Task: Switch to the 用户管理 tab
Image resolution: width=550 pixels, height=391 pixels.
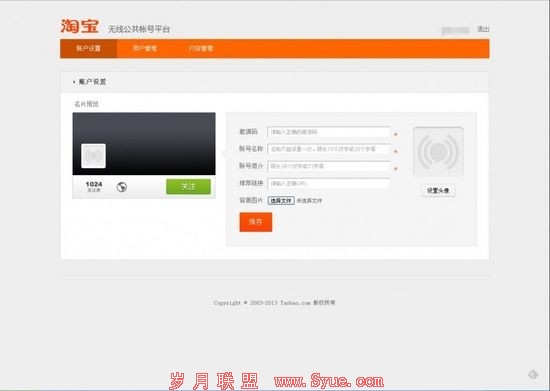Action: tap(145, 48)
